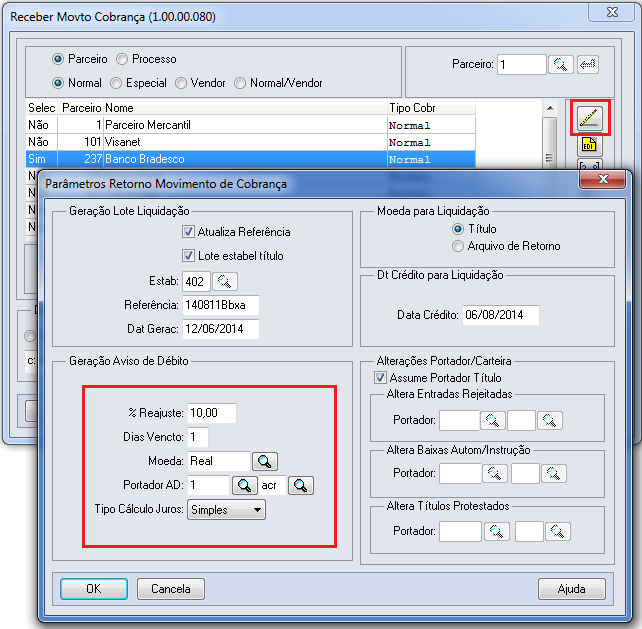Screen dimensions: 642x629
Task: Click the Selec column header
Action: (42, 108)
